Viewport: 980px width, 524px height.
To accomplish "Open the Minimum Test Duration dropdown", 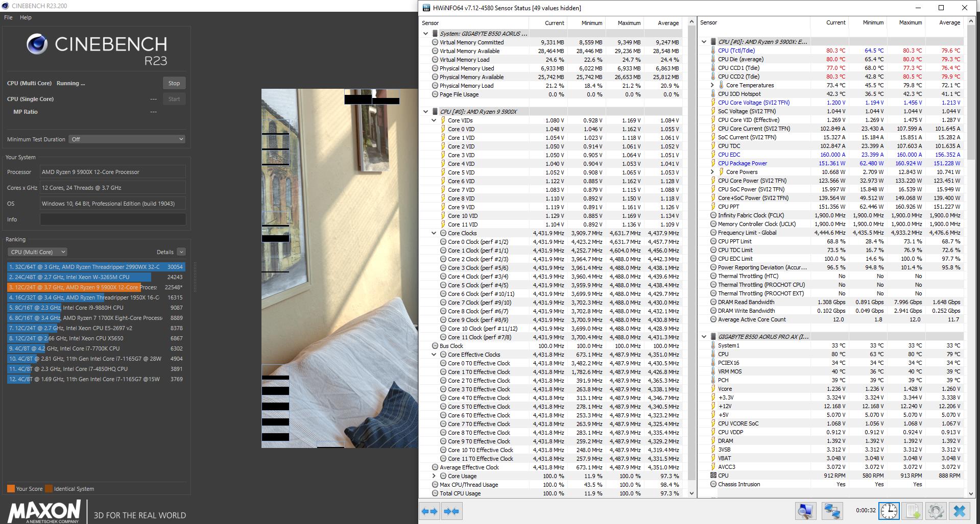I will [x=127, y=139].
